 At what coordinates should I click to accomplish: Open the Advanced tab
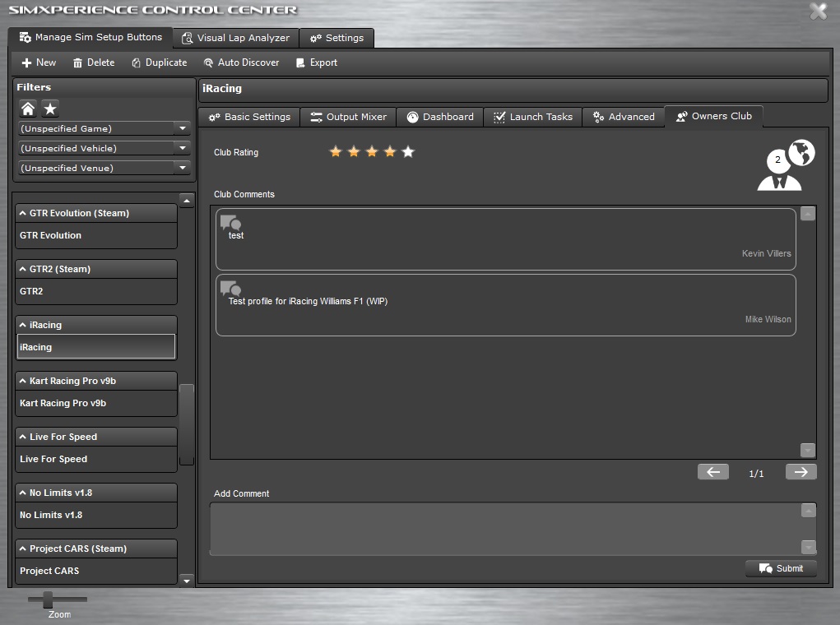pos(624,117)
